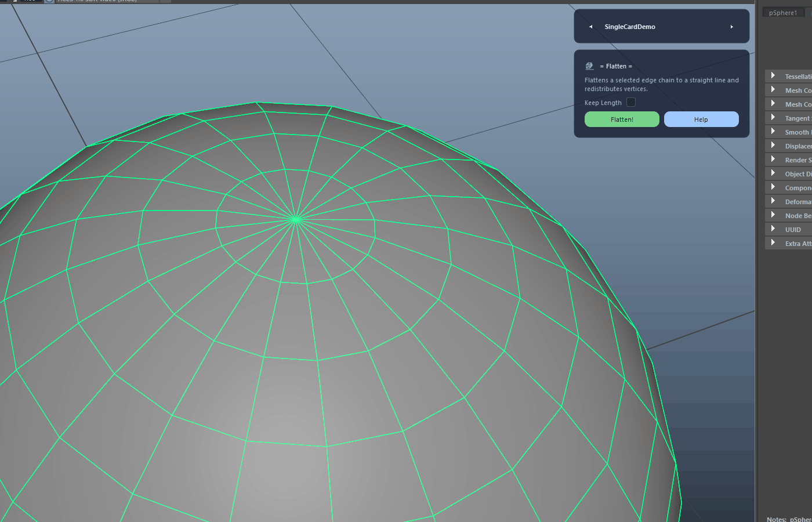Expand the Smooth Mesh section
The height and width of the screenshot is (522, 812).
pyautogui.click(x=788, y=132)
